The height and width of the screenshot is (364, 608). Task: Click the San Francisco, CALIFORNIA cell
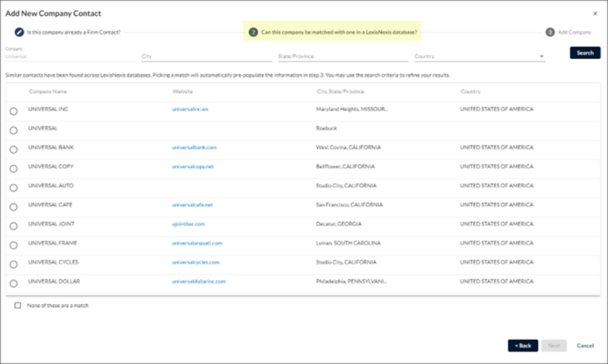(x=349, y=205)
